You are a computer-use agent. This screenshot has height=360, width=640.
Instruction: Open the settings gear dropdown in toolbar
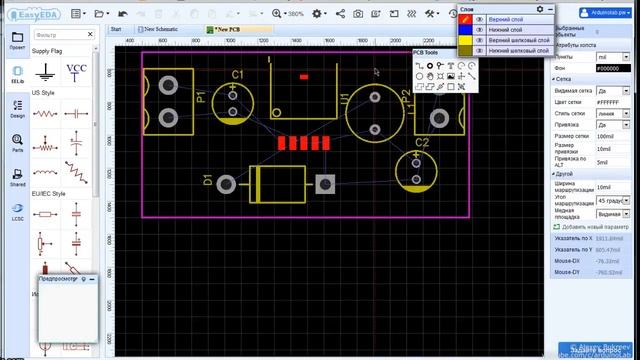(319, 14)
